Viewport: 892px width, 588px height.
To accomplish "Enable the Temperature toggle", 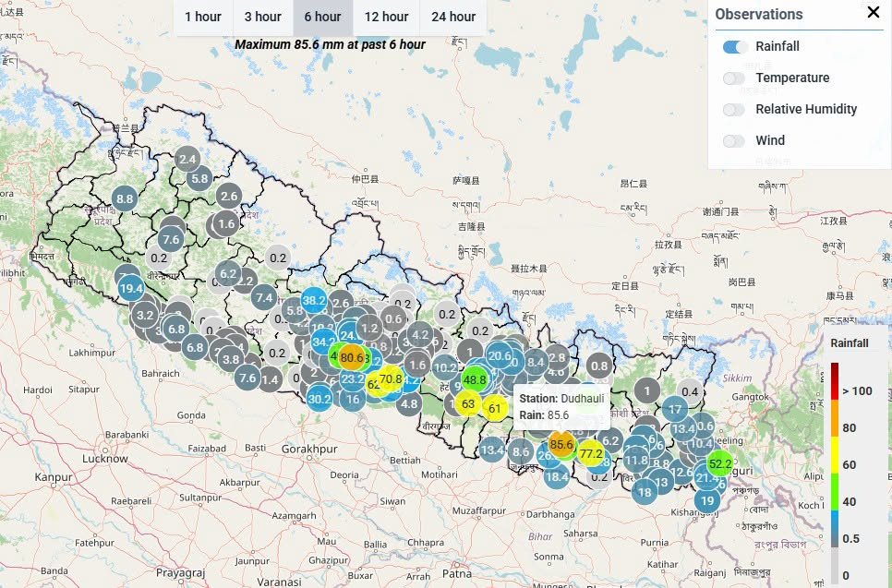I will (x=734, y=78).
